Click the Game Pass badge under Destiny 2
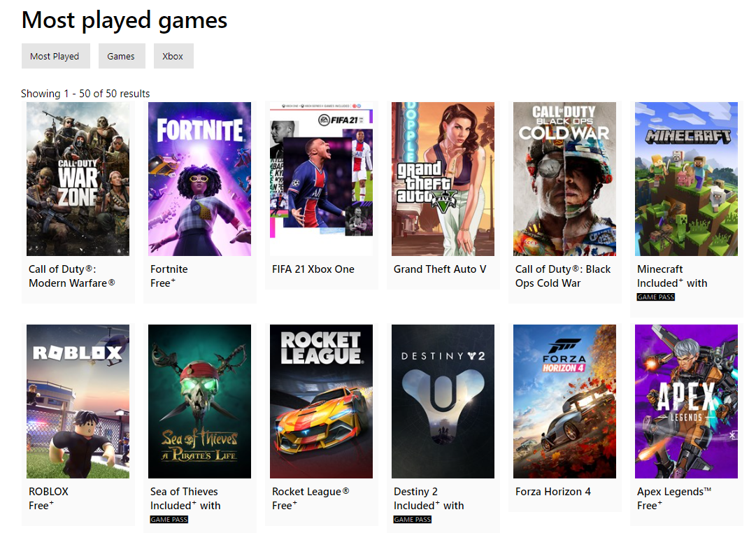The height and width of the screenshot is (533, 756). click(412, 520)
